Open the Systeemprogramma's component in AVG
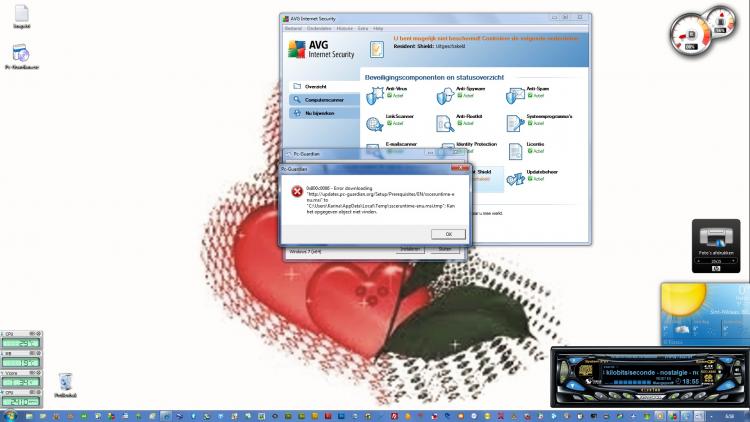750x422 pixels. [539, 123]
